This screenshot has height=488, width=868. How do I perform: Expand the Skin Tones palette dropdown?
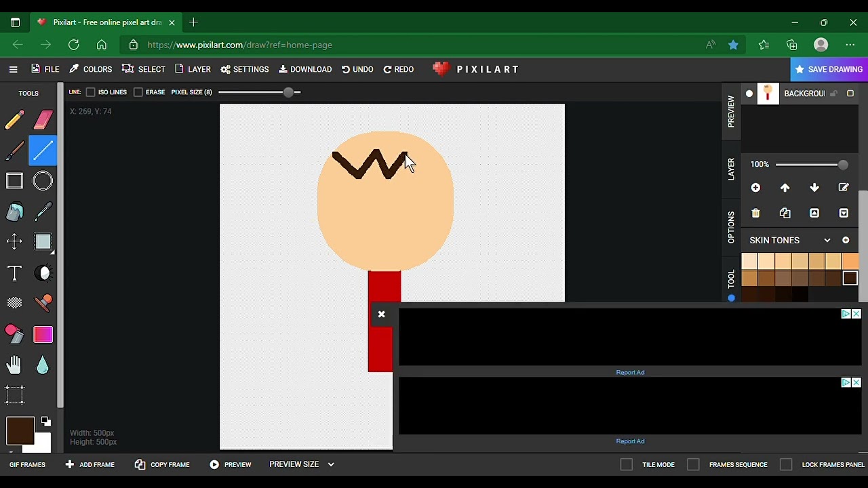point(827,240)
